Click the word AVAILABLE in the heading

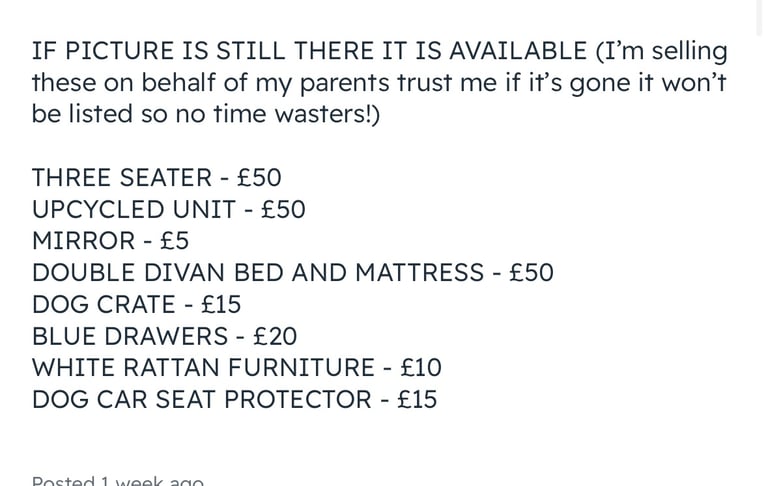(x=518, y=51)
